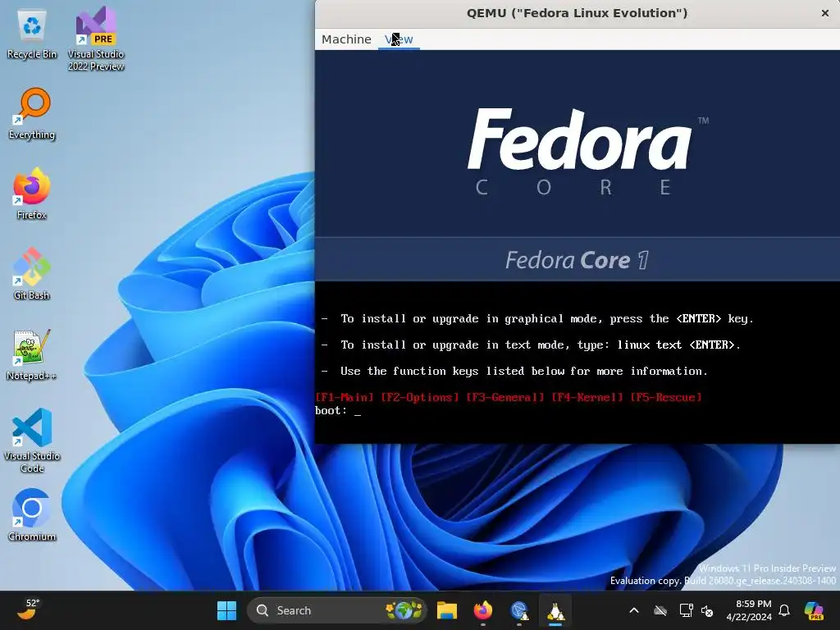Select the Chromium desktop shortcut
The width and height of the screenshot is (840, 630).
(32, 515)
